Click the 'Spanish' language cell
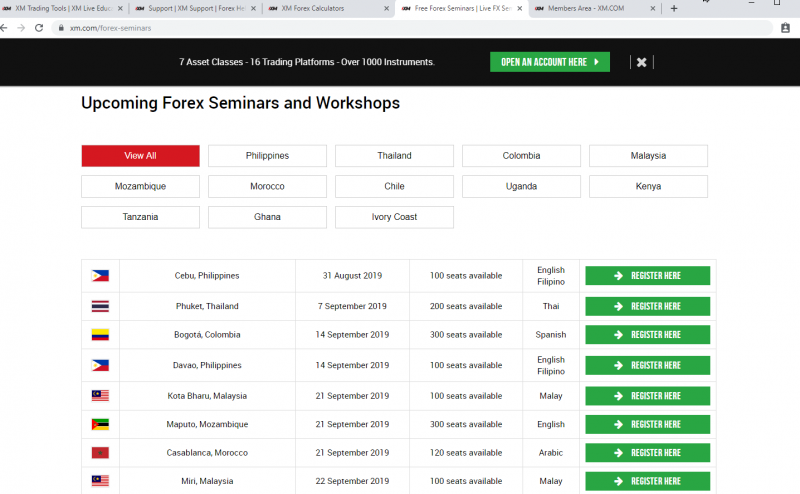 (551, 335)
